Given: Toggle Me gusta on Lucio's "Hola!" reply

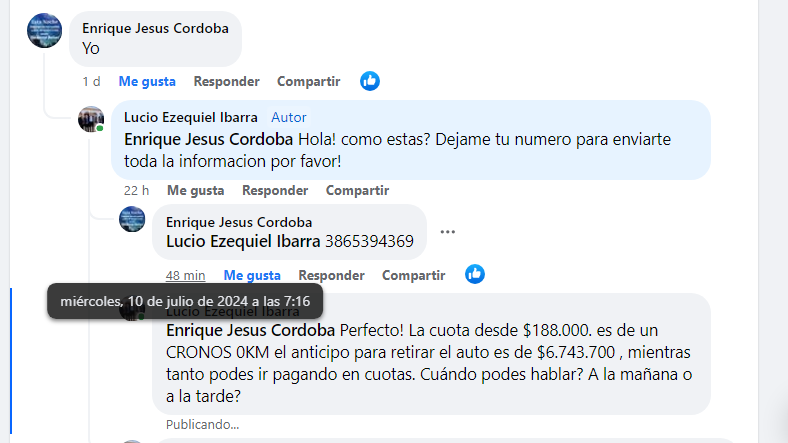Looking at the screenshot, I should [x=195, y=190].
